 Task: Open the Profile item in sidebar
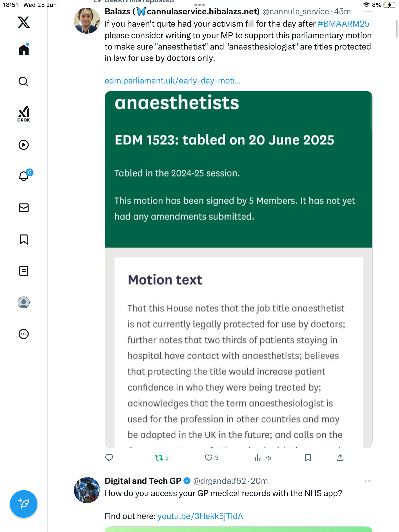point(24,302)
